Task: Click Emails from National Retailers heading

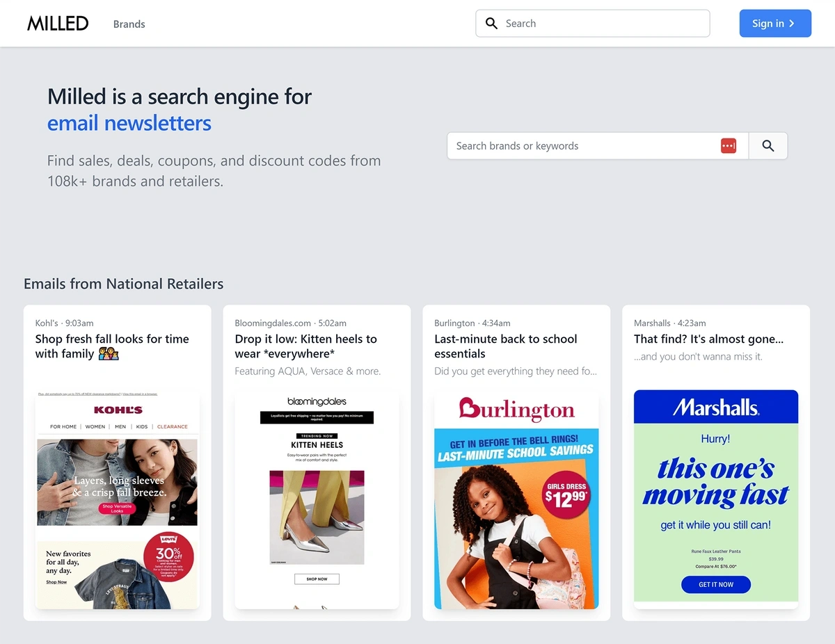Action: [124, 284]
